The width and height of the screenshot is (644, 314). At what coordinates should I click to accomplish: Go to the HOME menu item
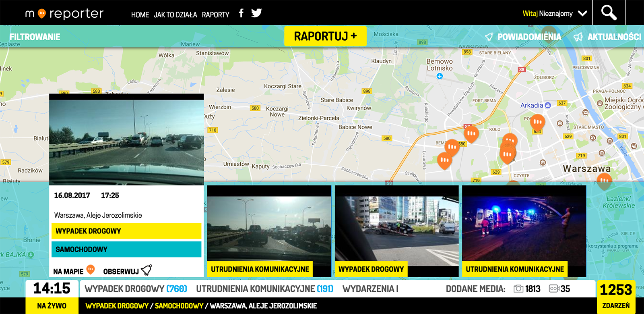(x=140, y=15)
